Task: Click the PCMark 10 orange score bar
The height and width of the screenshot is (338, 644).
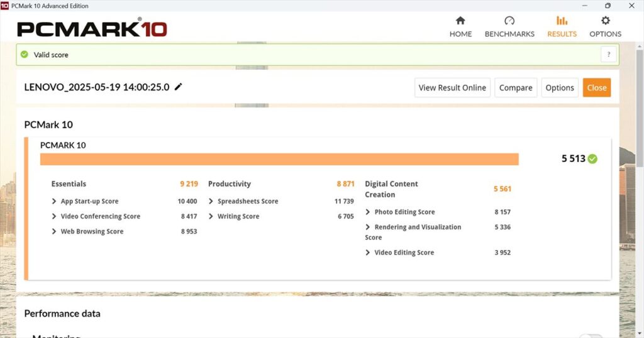Action: click(279, 159)
